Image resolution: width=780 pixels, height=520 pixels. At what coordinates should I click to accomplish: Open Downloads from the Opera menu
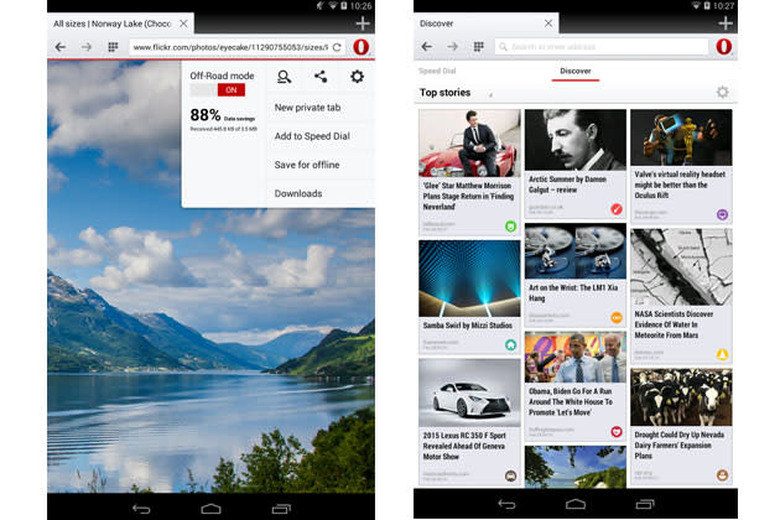(x=298, y=193)
